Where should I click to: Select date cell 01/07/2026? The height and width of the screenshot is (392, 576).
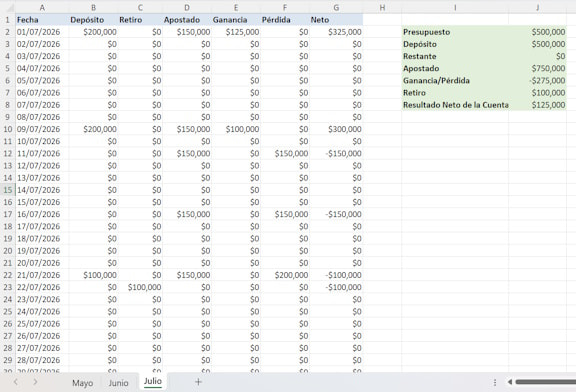click(x=42, y=32)
